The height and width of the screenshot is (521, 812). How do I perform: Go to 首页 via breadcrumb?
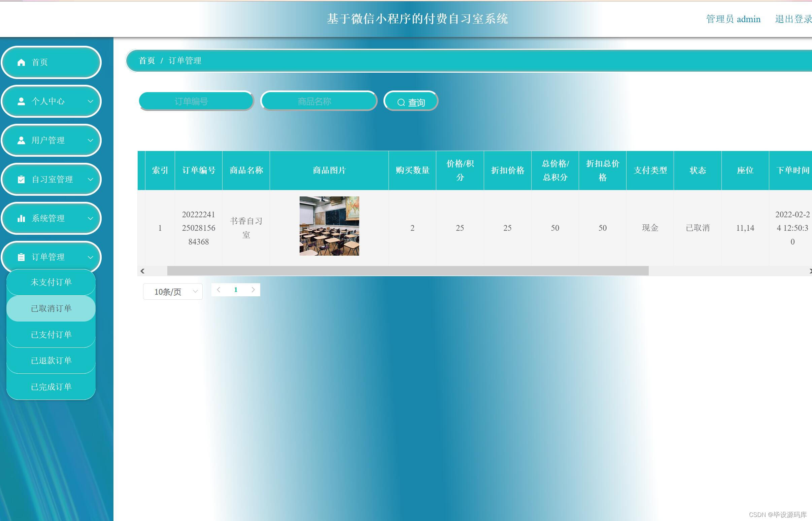(147, 61)
